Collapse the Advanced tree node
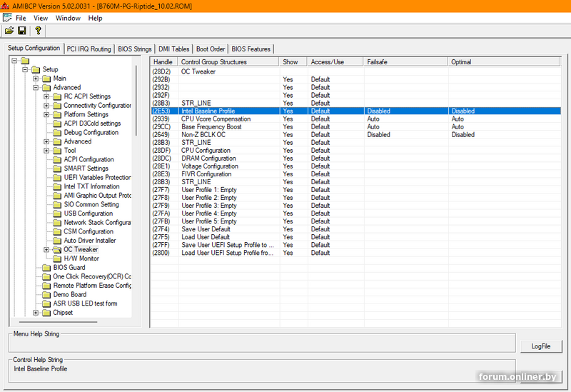571x392 pixels. click(x=36, y=87)
